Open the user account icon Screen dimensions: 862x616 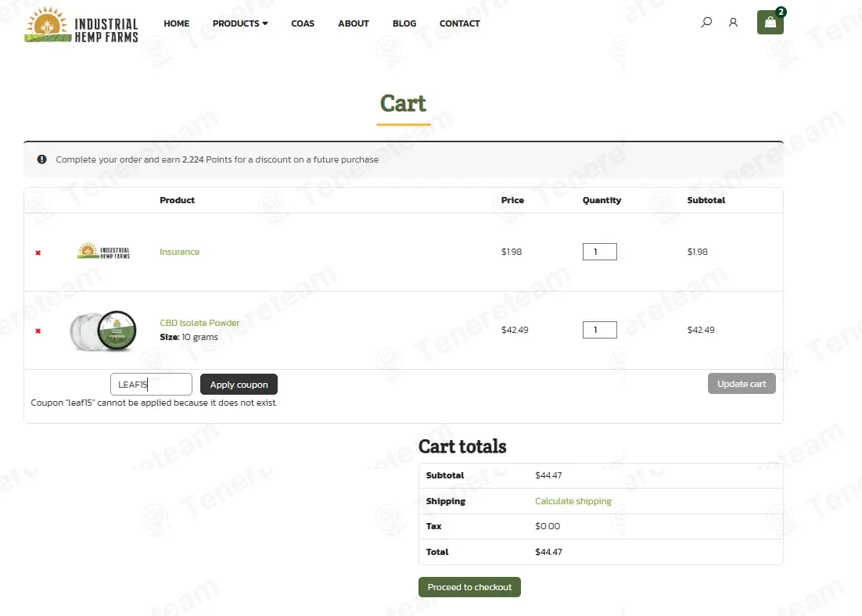pyautogui.click(x=733, y=23)
